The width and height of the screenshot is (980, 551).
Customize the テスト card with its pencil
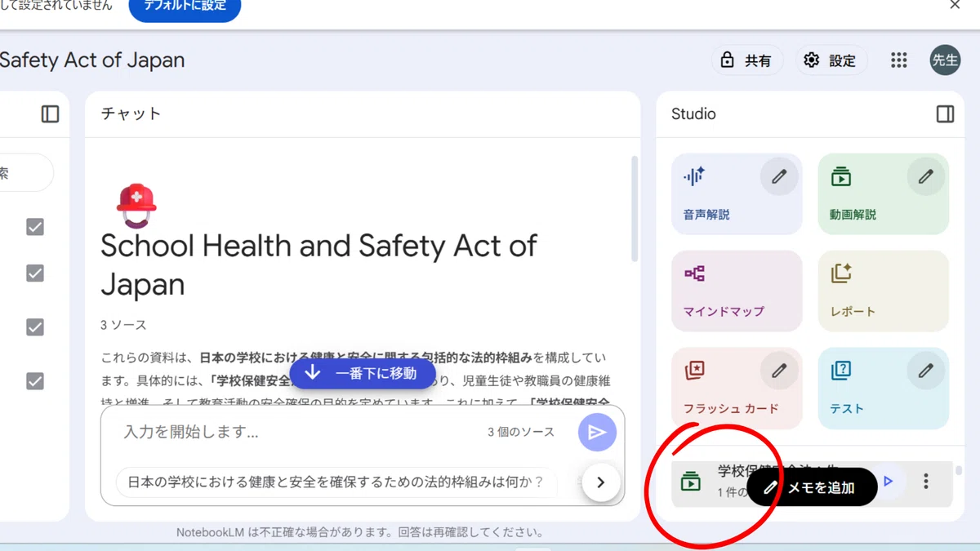tap(925, 371)
